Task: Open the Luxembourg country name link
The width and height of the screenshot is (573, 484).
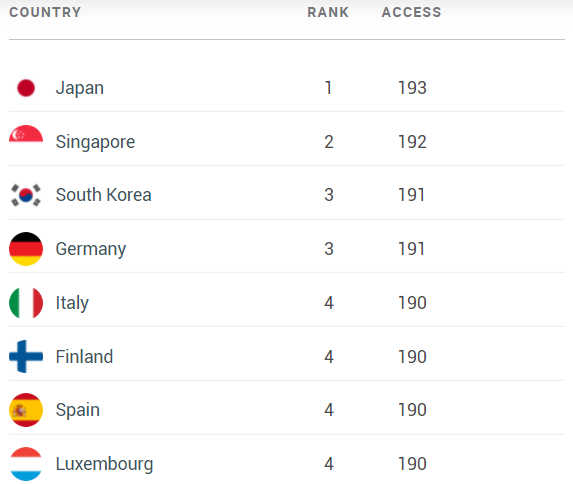Action: tap(105, 464)
